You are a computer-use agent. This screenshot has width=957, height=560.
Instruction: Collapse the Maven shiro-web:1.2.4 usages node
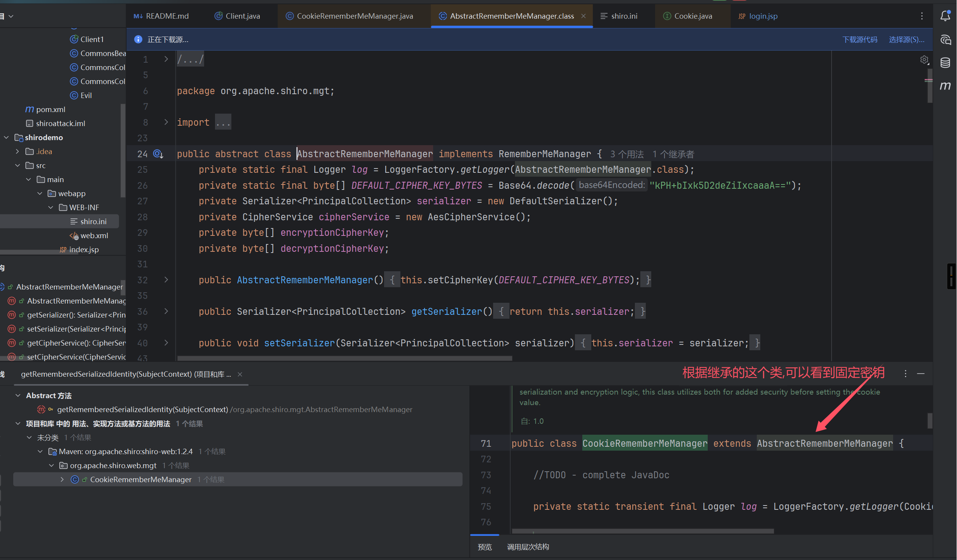click(40, 451)
